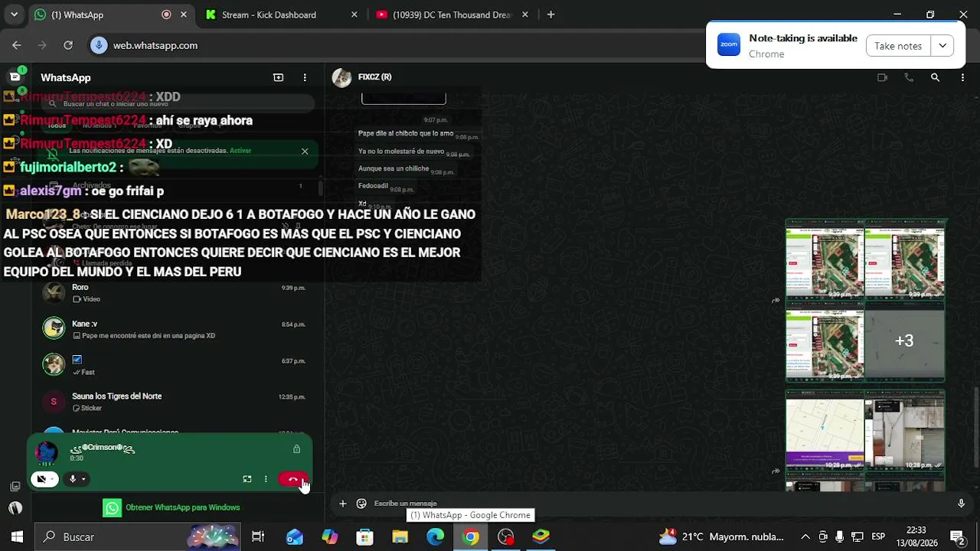Open the attach plus button in composer
This screenshot has width=980, height=551.
click(x=342, y=504)
